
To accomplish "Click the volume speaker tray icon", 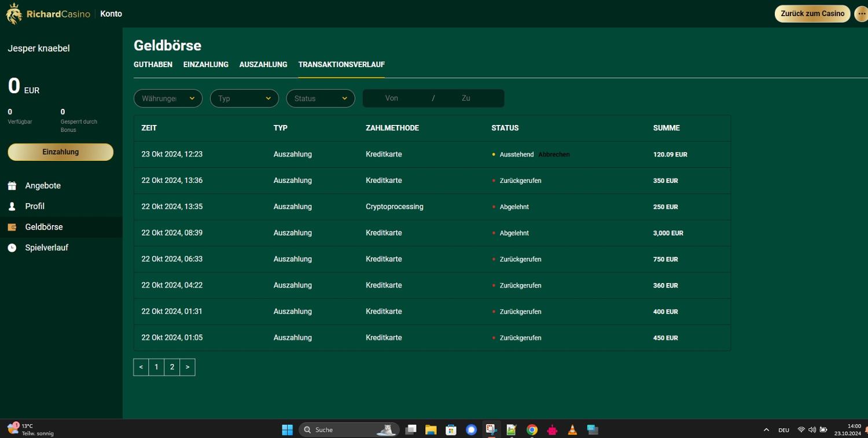I will [x=812, y=430].
